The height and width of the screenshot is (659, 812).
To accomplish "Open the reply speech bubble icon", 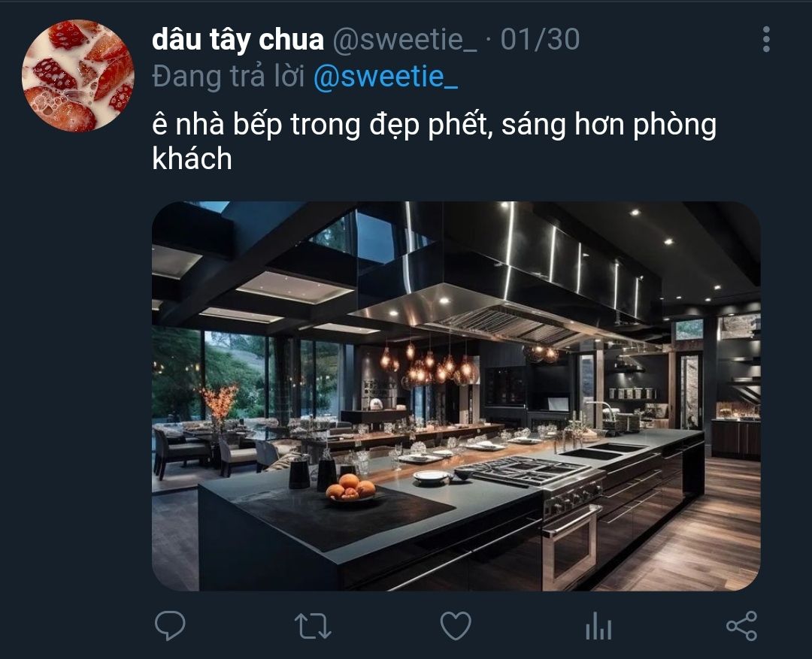I will 170,626.
